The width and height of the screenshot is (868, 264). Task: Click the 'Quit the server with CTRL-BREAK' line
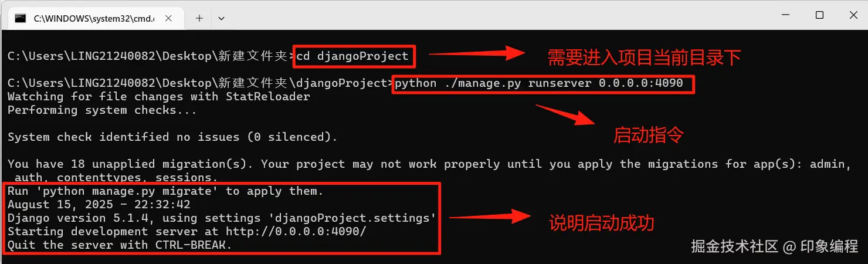tap(120, 245)
